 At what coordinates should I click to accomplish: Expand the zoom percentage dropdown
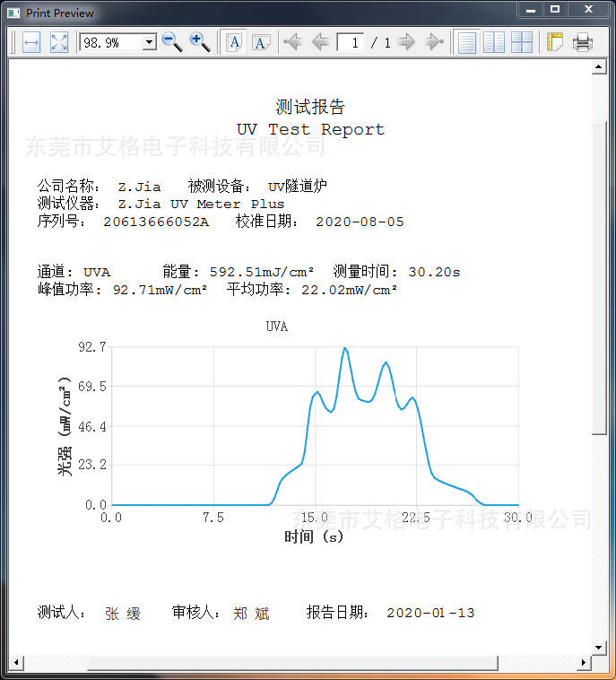(150, 42)
